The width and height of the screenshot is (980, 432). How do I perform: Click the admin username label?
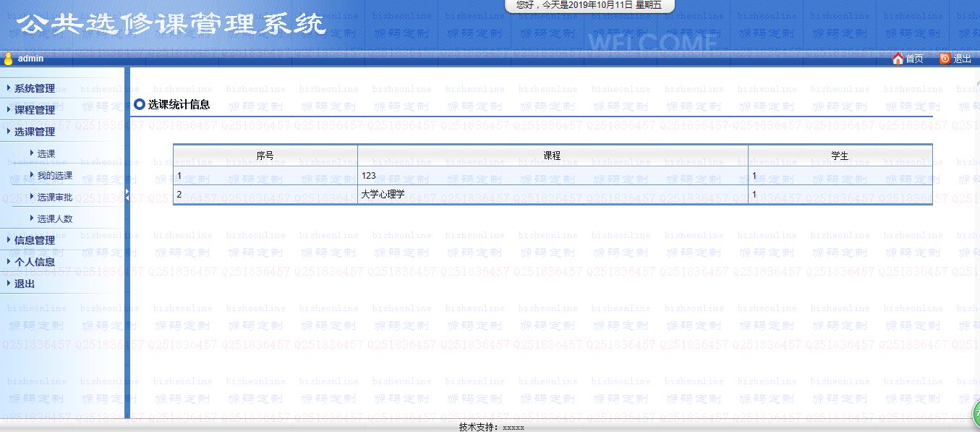30,59
